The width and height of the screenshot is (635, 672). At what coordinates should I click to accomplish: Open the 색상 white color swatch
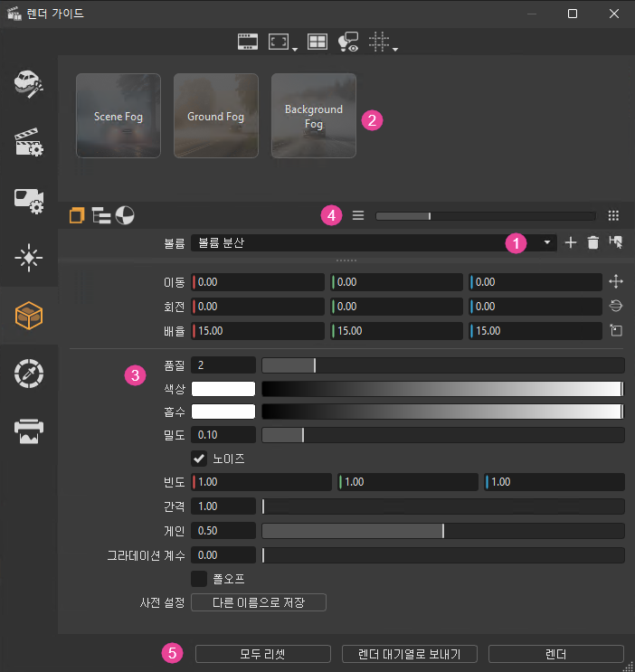pos(223,389)
